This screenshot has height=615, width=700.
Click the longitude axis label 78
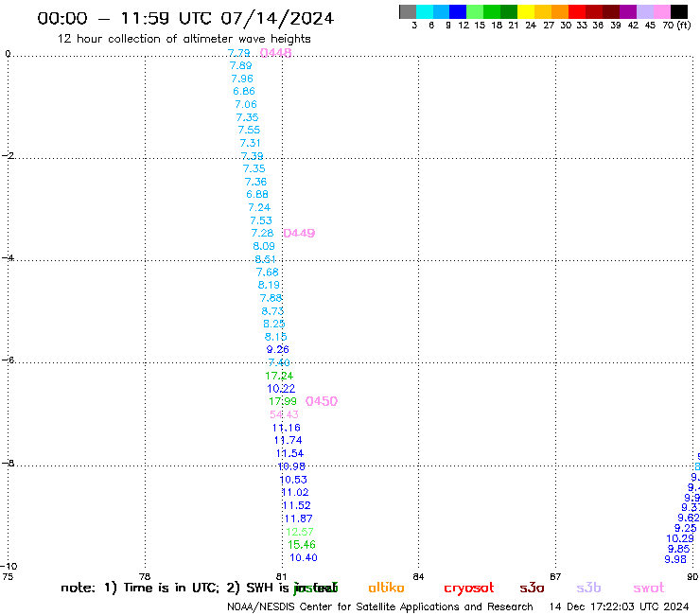coord(145,576)
